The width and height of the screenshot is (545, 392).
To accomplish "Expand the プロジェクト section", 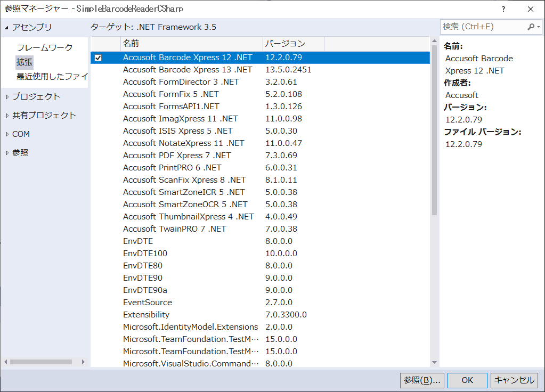I will point(7,97).
